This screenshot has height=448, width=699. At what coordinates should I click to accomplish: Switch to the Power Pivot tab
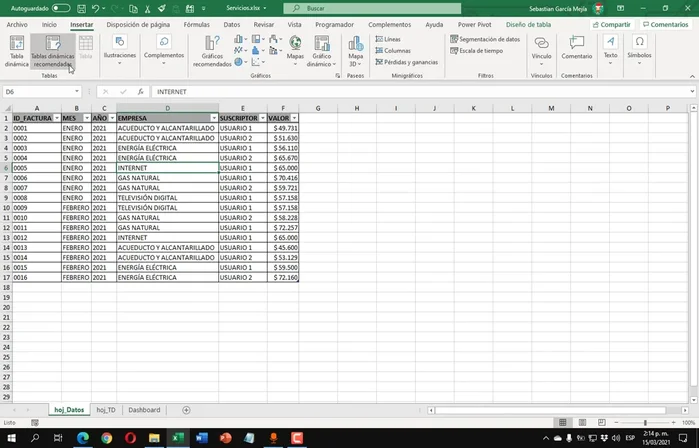[x=474, y=25]
